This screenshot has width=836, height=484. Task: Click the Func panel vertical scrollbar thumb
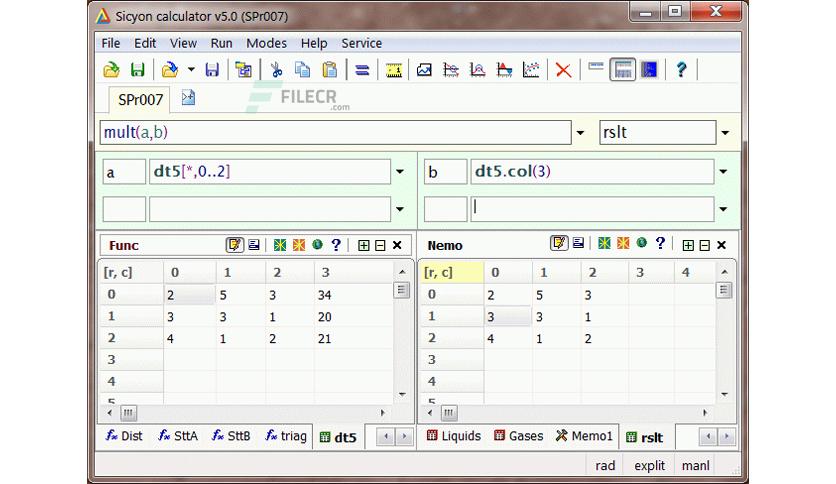[x=401, y=290]
